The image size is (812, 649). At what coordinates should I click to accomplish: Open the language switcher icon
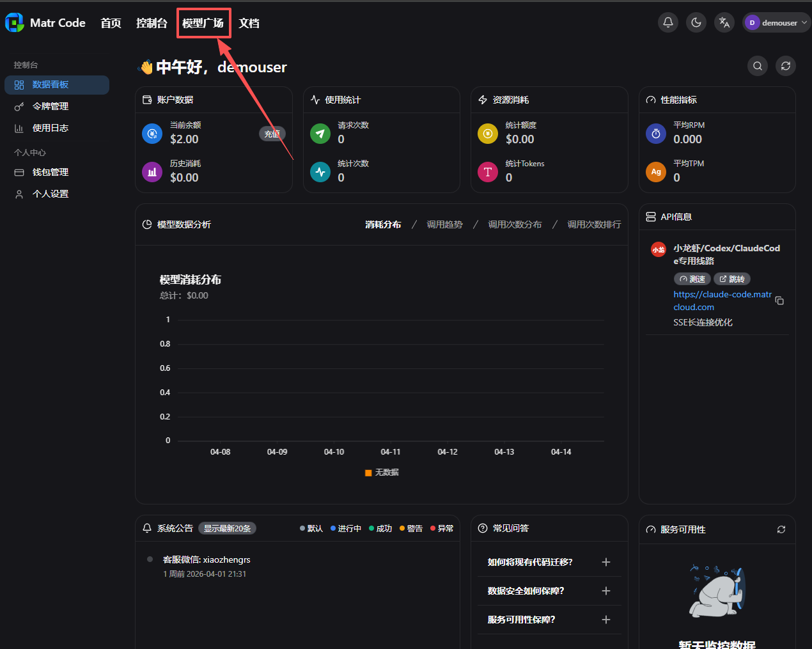[x=724, y=22]
